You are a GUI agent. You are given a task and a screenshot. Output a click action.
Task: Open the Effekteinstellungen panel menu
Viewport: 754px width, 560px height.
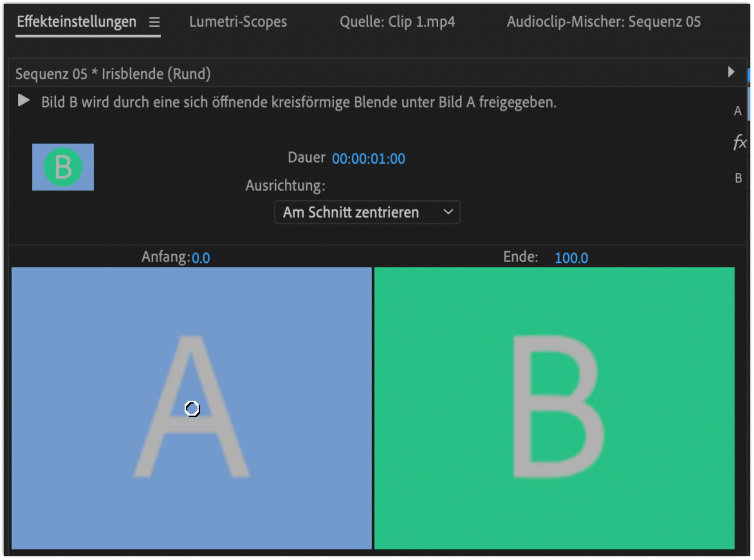(155, 22)
